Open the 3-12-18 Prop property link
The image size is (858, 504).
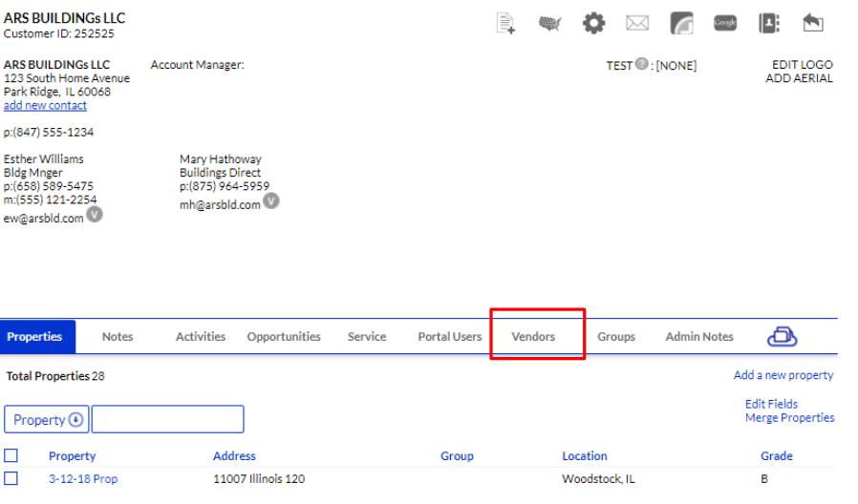tap(83, 479)
